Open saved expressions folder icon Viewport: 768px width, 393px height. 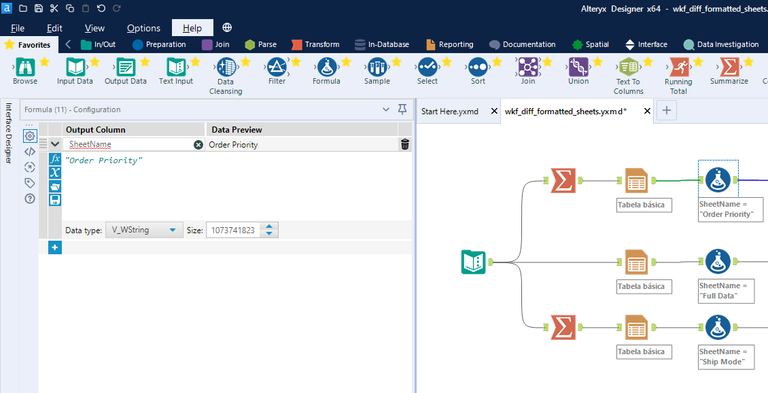tap(55, 186)
